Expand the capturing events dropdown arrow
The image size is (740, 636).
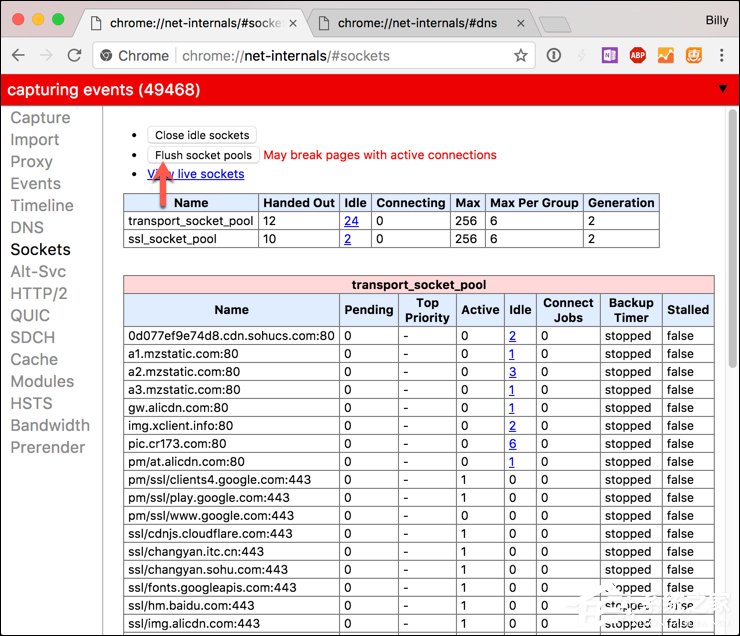click(x=723, y=89)
